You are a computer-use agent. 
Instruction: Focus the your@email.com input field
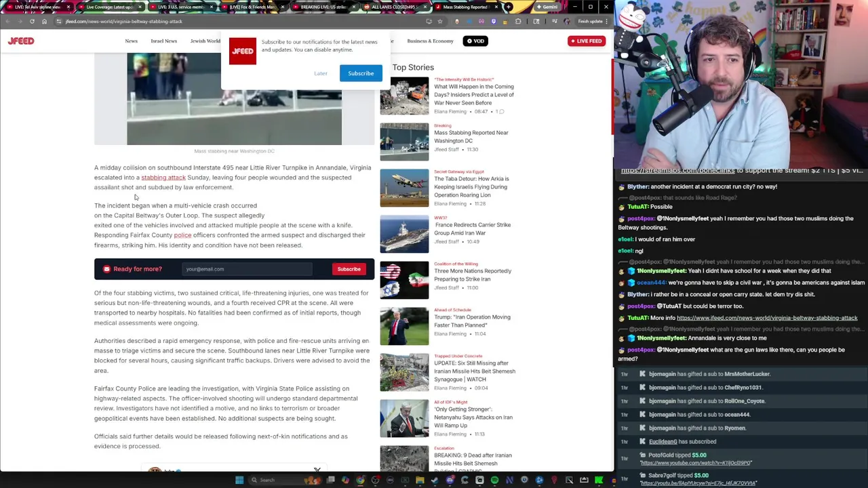click(247, 269)
